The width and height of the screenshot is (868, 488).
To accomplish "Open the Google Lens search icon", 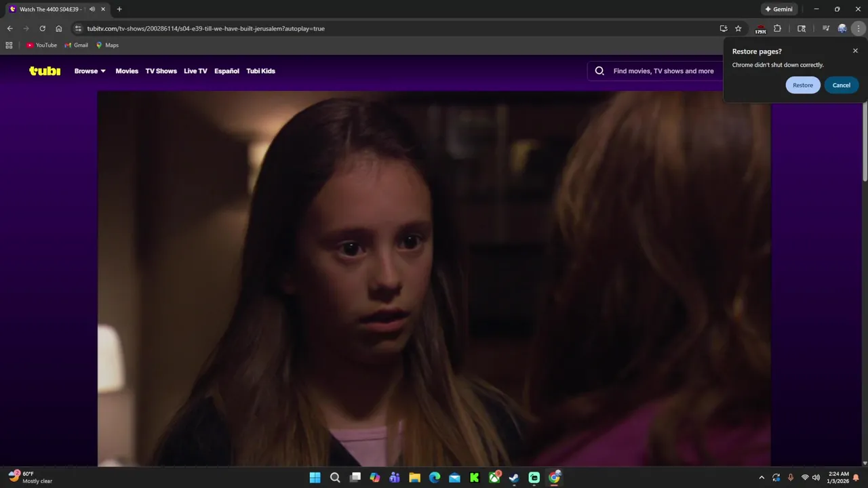I will click(802, 28).
